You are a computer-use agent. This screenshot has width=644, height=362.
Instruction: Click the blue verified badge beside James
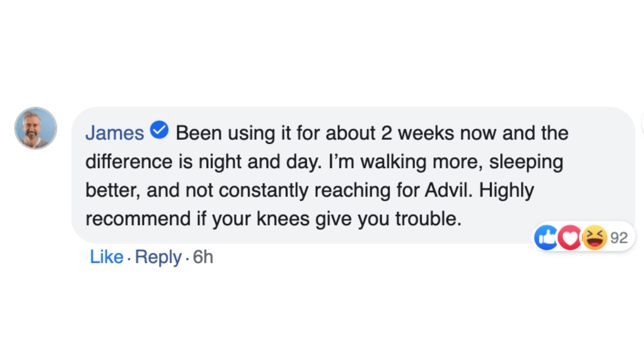(159, 131)
